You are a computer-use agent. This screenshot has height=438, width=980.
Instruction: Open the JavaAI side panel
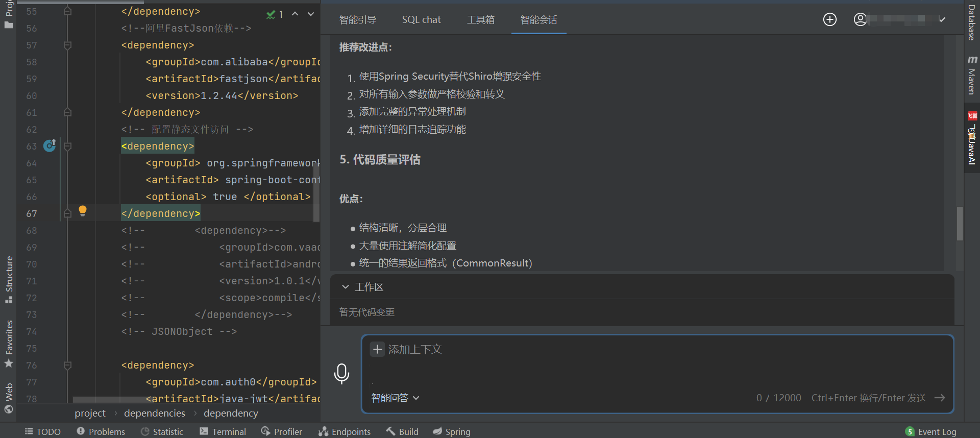(x=972, y=138)
